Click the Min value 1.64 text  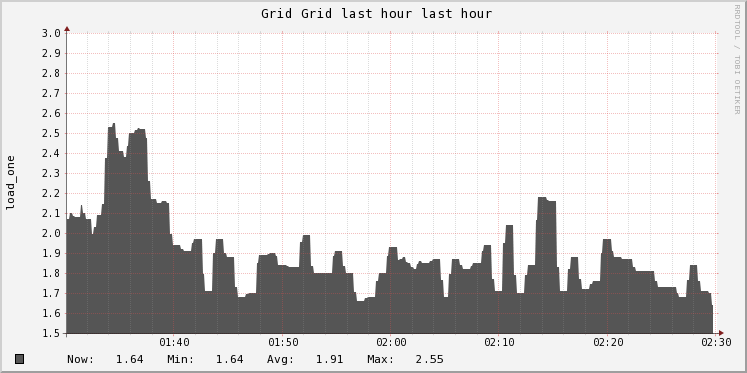pos(230,359)
